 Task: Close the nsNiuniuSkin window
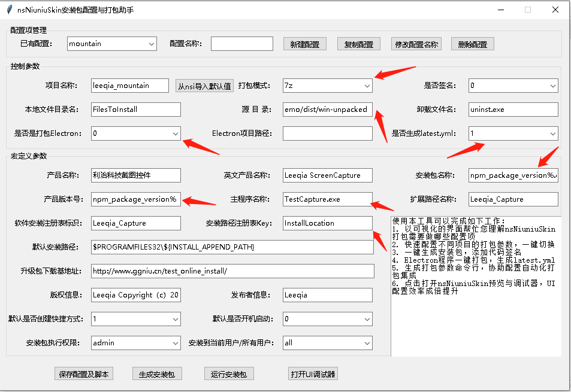click(555, 10)
